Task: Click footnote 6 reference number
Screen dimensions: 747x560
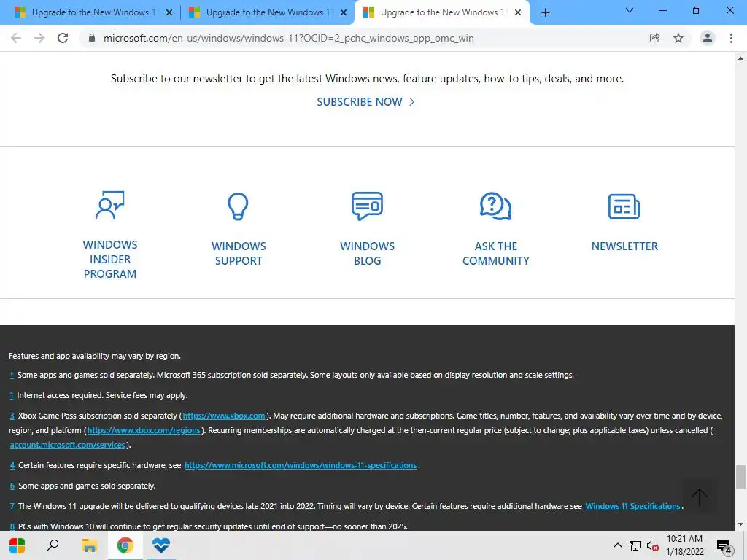Action: coord(12,486)
